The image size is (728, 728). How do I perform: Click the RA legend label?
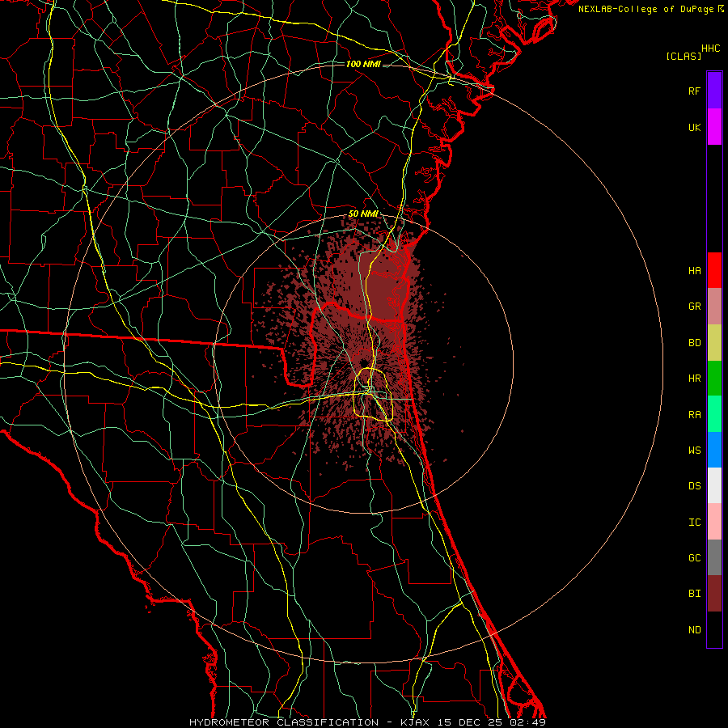(694, 415)
